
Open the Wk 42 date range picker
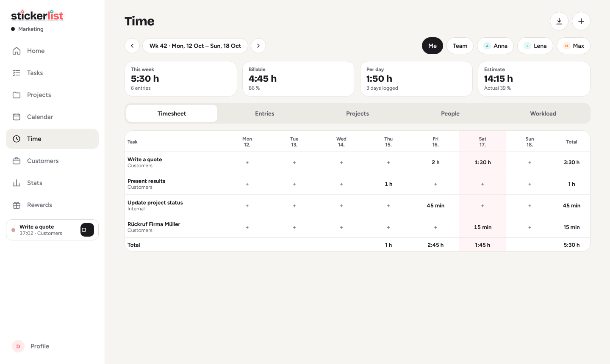[195, 46]
